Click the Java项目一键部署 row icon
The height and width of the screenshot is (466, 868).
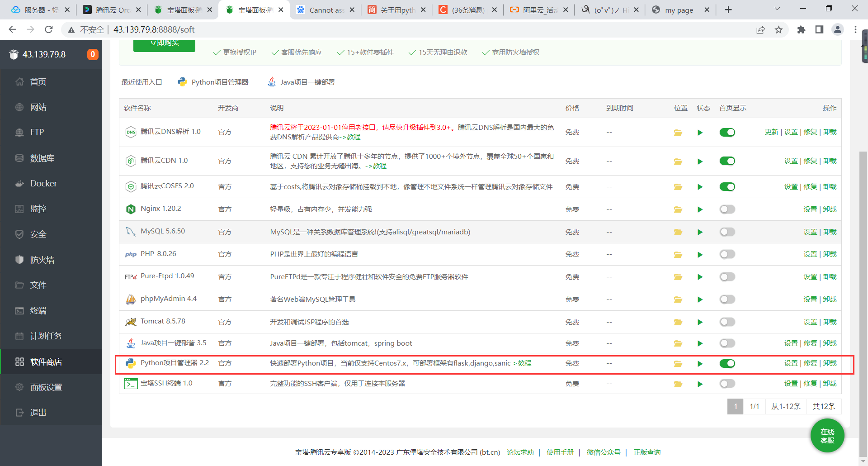click(x=131, y=343)
